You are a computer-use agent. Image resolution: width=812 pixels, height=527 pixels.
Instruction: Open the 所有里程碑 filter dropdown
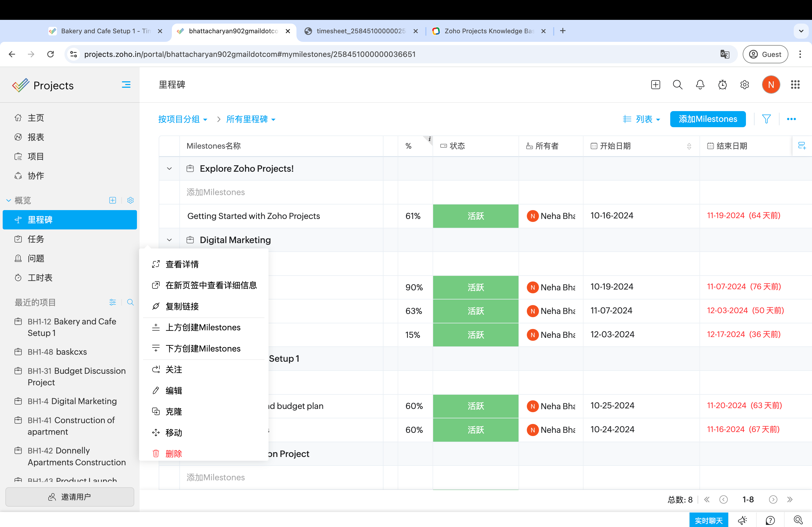pos(251,119)
